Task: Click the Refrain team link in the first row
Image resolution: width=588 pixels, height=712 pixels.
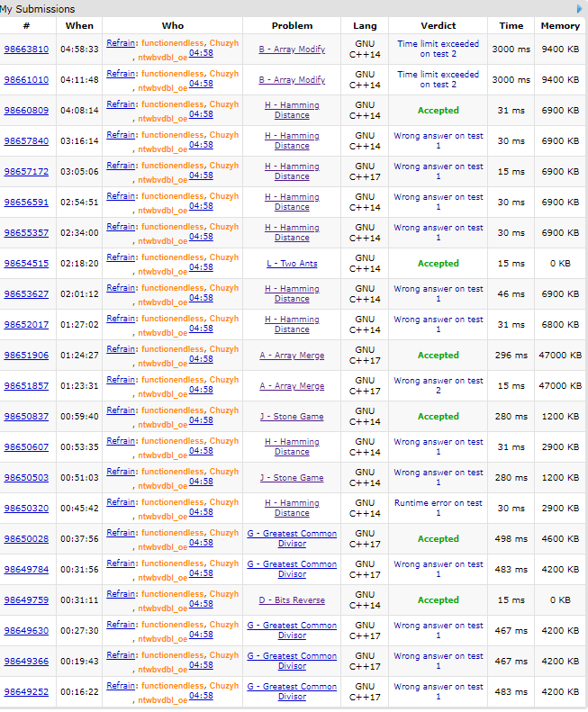Action: click(121, 42)
